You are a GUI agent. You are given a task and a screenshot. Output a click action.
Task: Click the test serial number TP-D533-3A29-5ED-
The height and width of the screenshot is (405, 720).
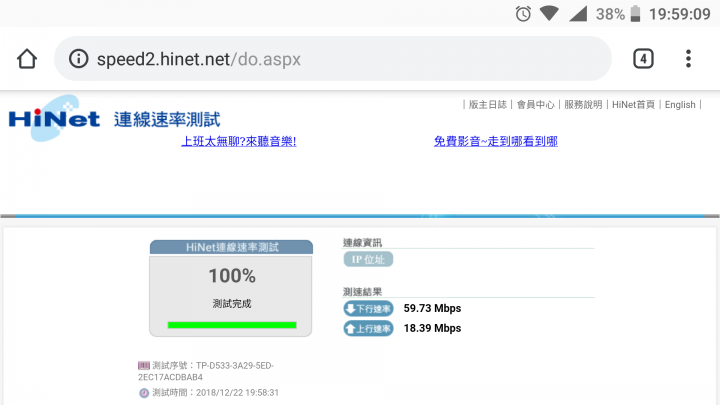pos(235,366)
